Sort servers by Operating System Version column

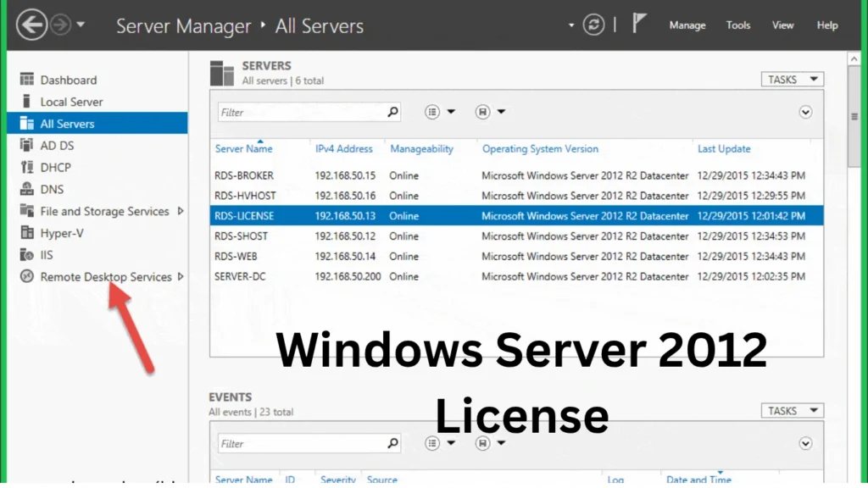[540, 148]
